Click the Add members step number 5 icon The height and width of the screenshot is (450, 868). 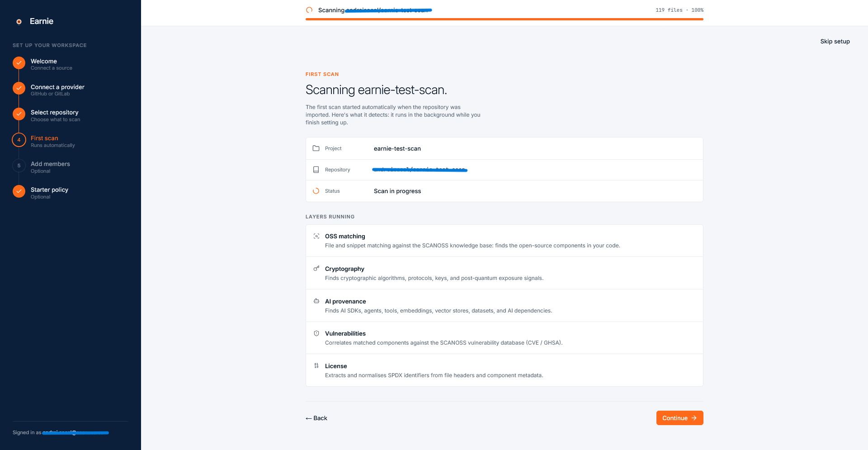coord(19,166)
